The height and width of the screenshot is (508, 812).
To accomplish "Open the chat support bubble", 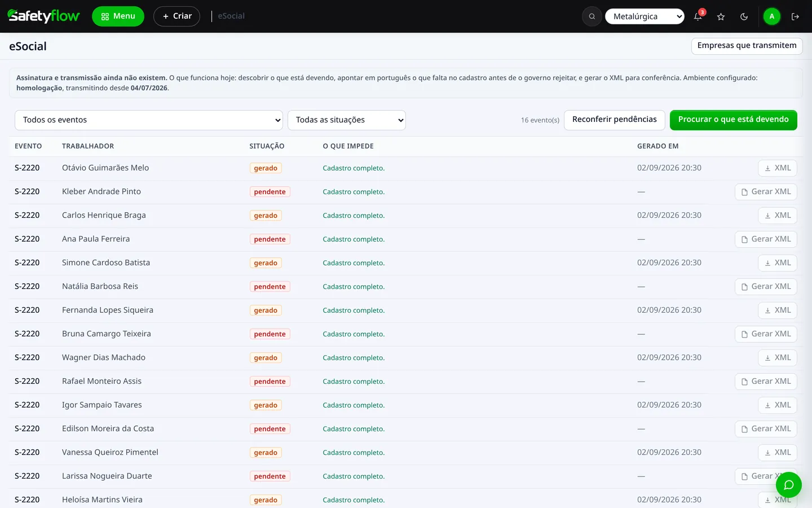I will point(788,485).
